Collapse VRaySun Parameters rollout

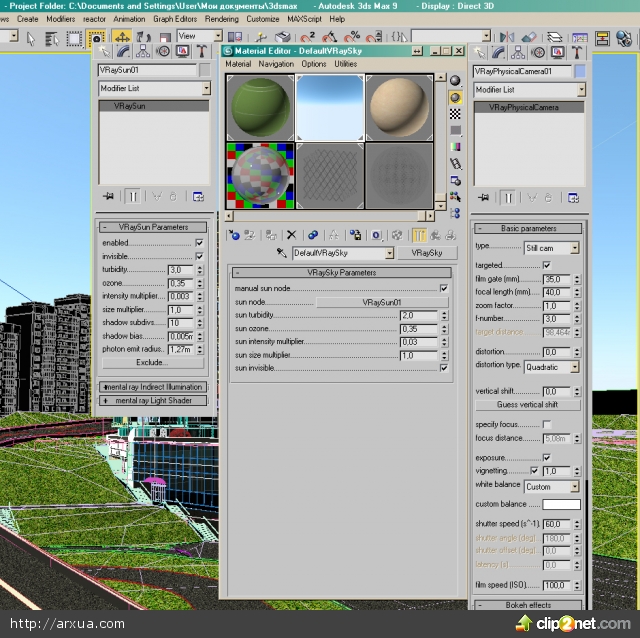(x=153, y=227)
